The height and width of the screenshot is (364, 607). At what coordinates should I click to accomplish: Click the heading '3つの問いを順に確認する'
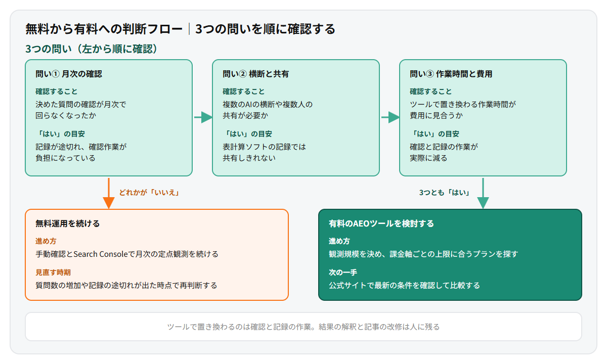(x=265, y=29)
